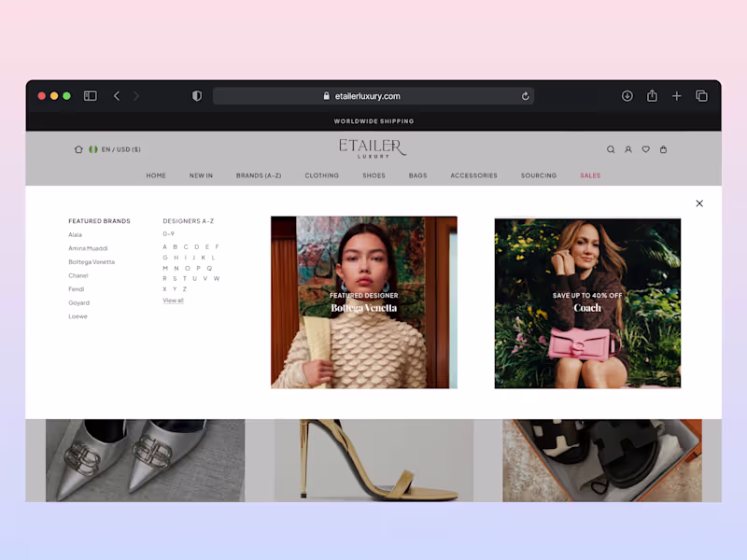
Task: Open the Coach 40% off banner
Action: [x=587, y=303]
